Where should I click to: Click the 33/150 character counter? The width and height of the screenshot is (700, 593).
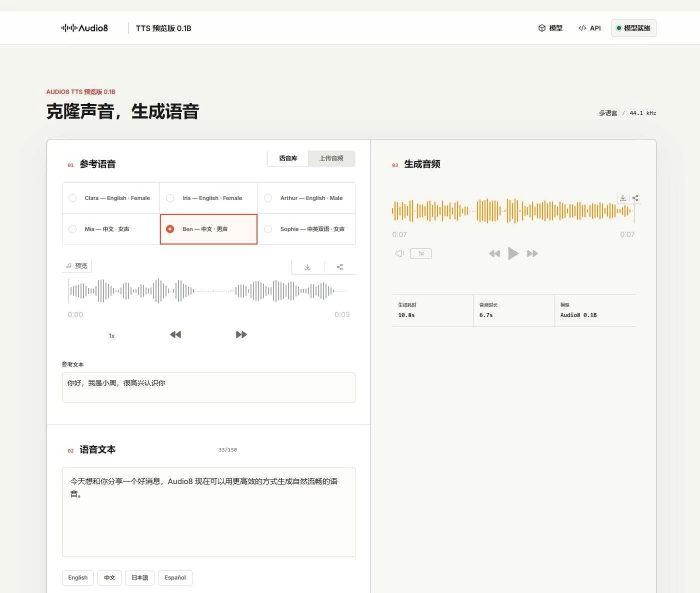tap(228, 450)
